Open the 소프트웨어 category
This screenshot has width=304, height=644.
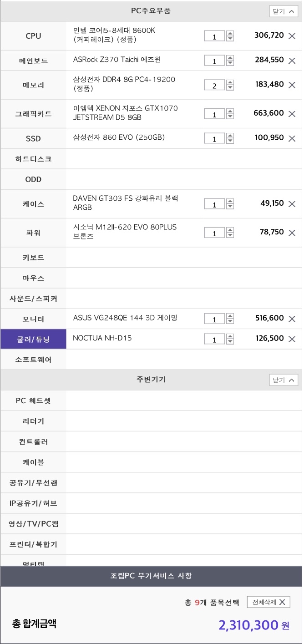click(x=33, y=360)
